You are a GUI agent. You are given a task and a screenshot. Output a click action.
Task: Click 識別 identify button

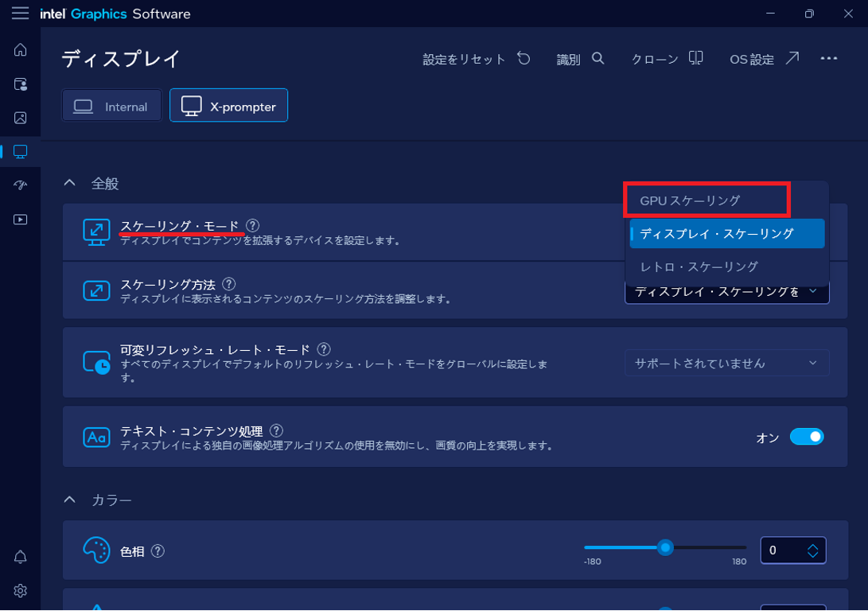(579, 59)
